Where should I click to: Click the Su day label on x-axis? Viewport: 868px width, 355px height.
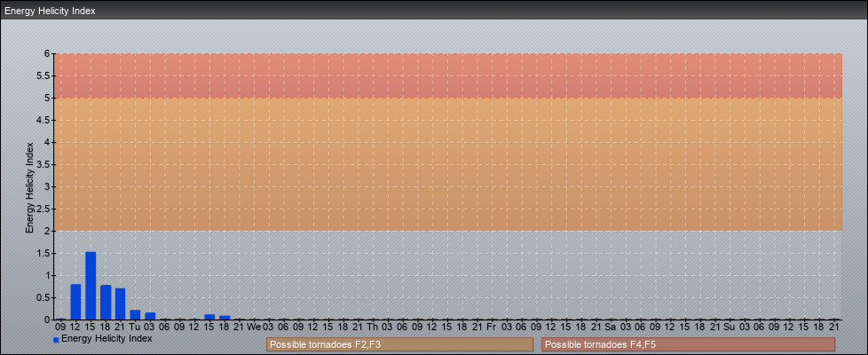[729, 327]
